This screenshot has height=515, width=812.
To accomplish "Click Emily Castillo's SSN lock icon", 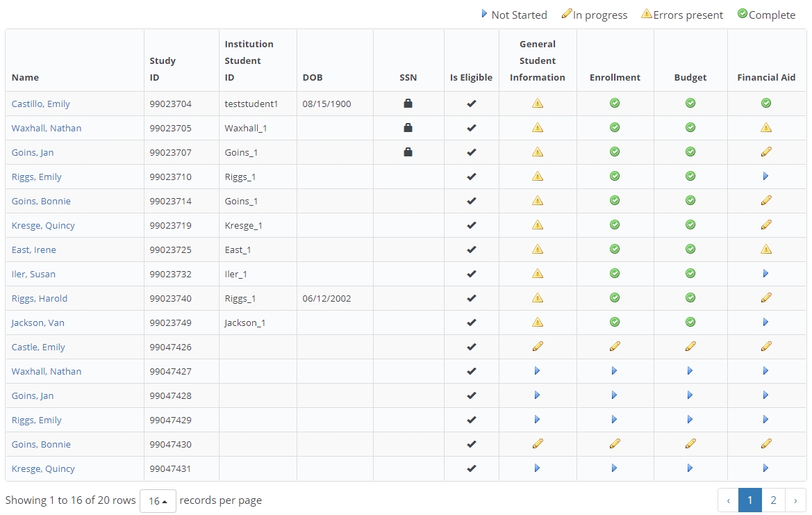I will pos(408,104).
